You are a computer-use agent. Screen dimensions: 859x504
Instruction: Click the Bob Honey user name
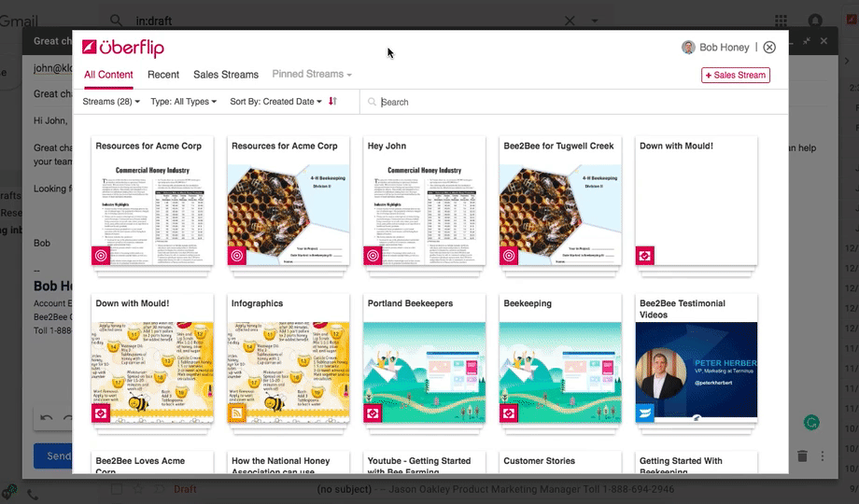pos(725,47)
